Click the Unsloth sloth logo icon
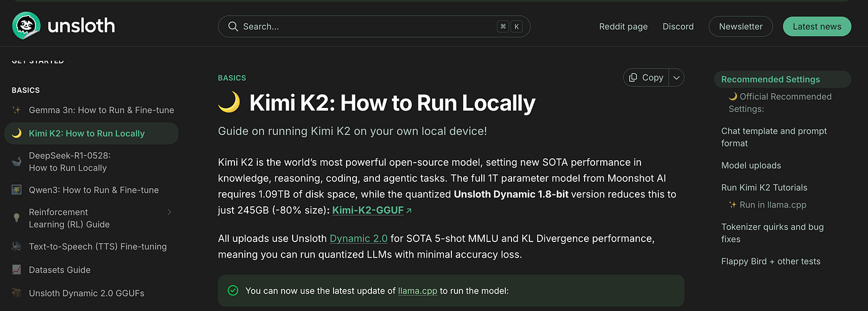This screenshot has height=311, width=868. (x=27, y=26)
